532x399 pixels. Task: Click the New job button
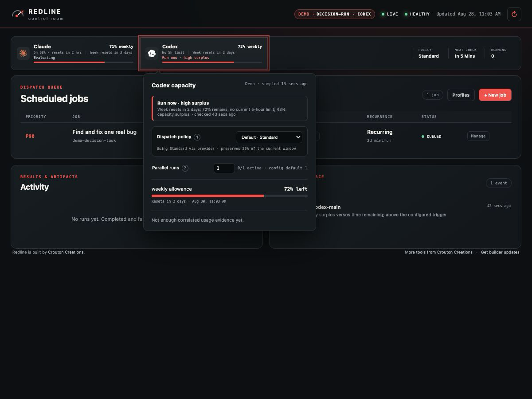click(x=495, y=95)
